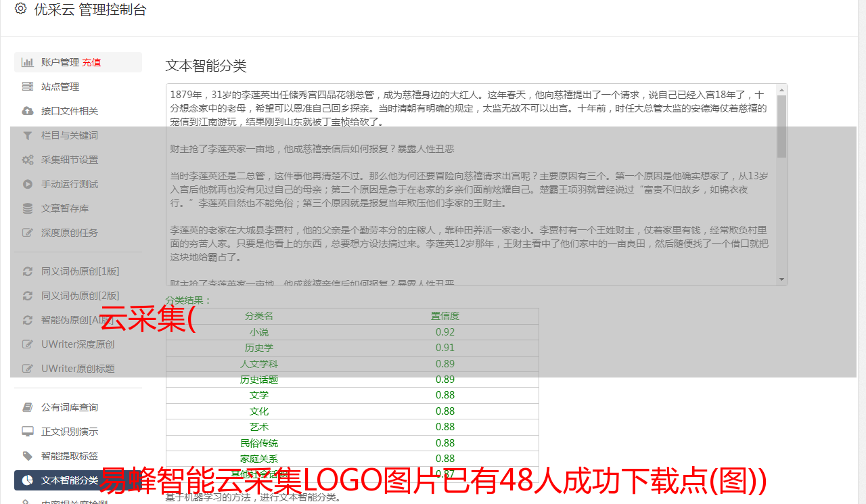Click the 艺术 category cell
Viewport: 866px width, 504px height.
259,427
